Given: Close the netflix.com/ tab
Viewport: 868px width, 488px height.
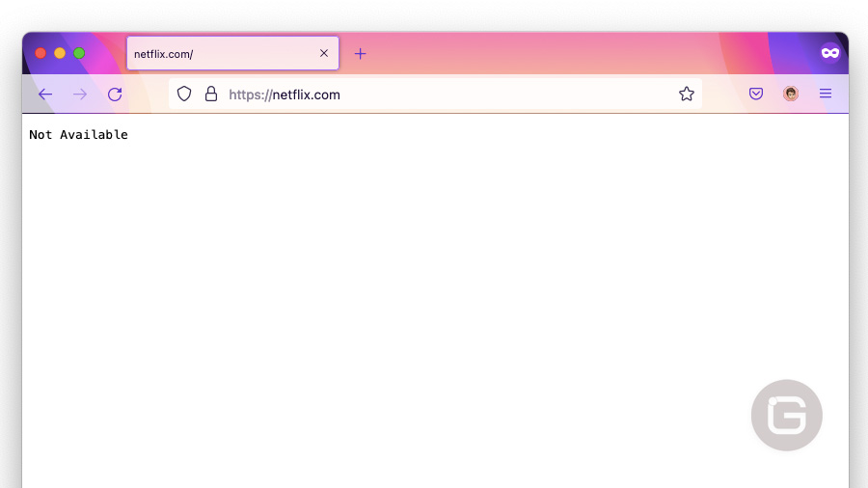Looking at the screenshot, I should (324, 53).
